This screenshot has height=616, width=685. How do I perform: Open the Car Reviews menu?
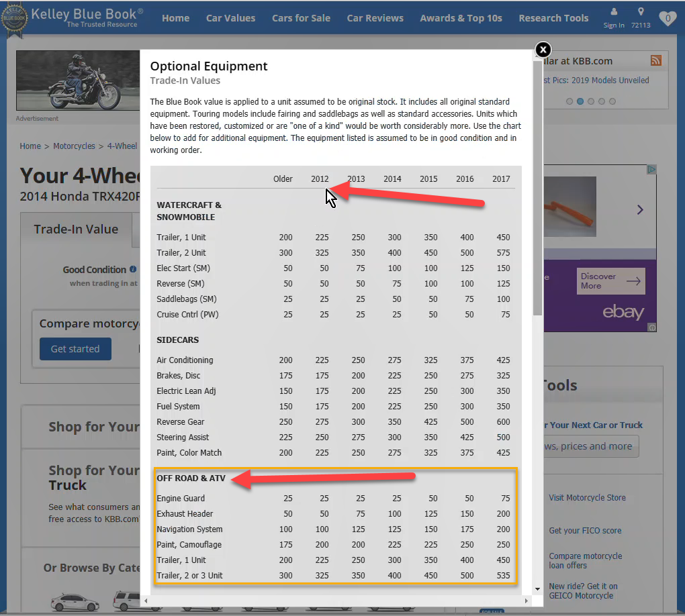tap(375, 18)
